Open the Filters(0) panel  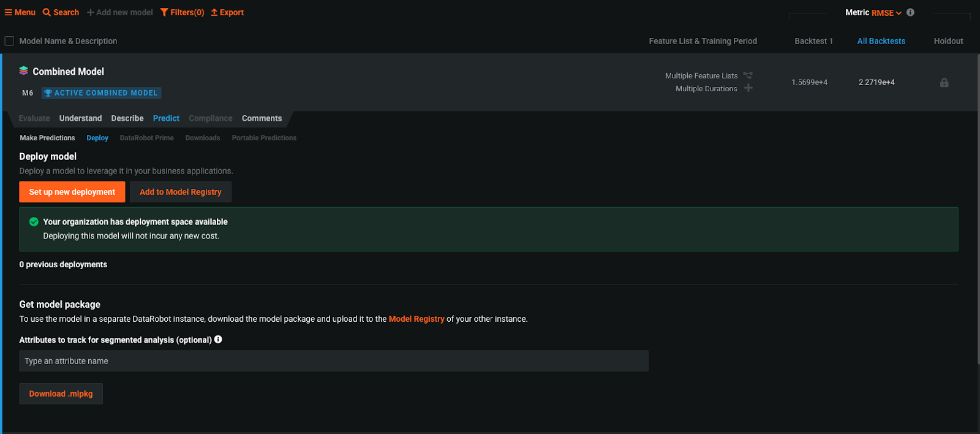tap(183, 12)
